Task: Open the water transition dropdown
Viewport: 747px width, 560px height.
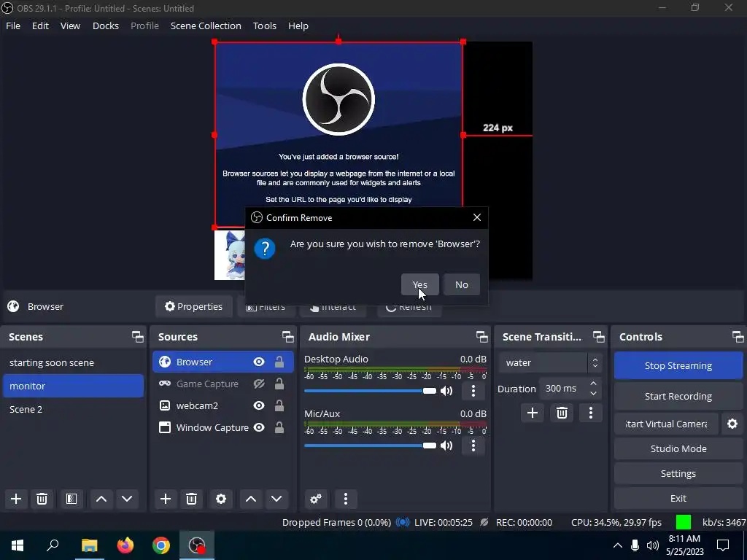Action: 550,363
